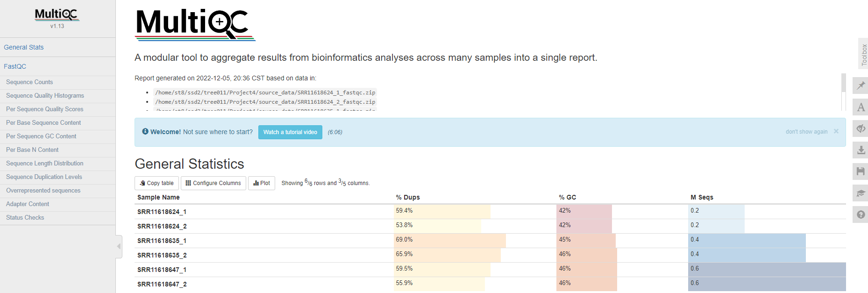The image size is (868, 293).
Task: Collapse the side navigation panel arrow
Action: click(119, 246)
